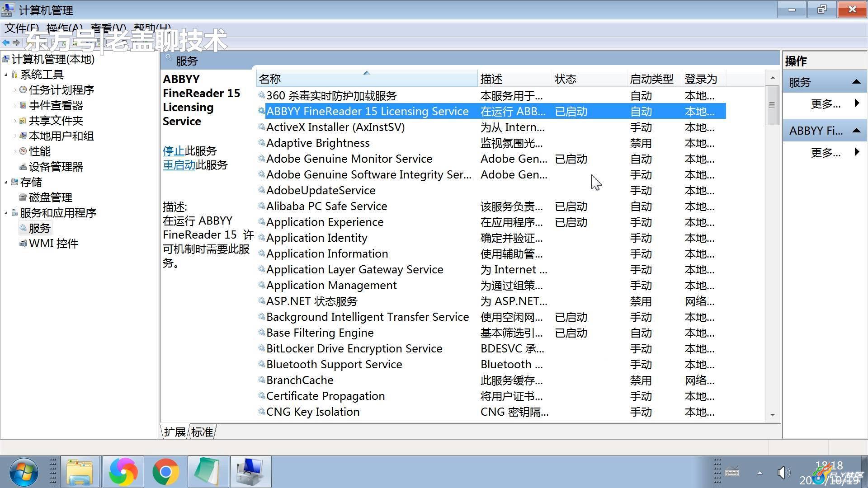Show hidden tray icons arrow
This screenshot has height=488, width=868.
coord(759,473)
